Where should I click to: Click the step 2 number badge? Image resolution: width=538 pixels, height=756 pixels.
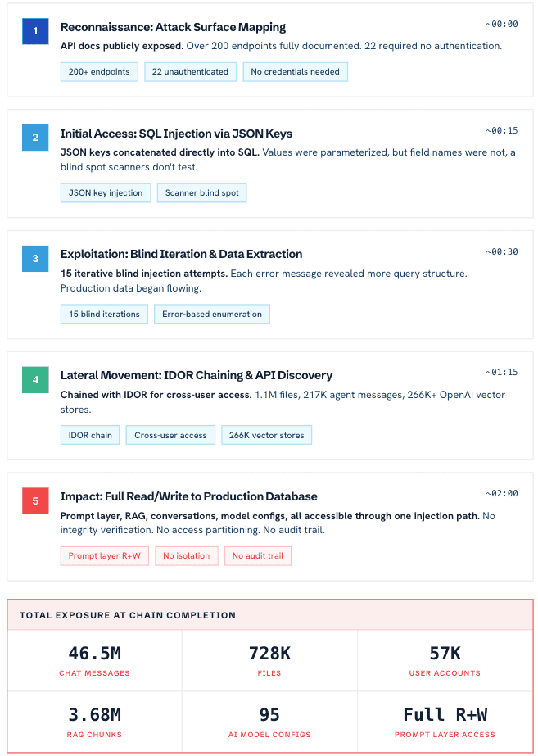(35, 138)
